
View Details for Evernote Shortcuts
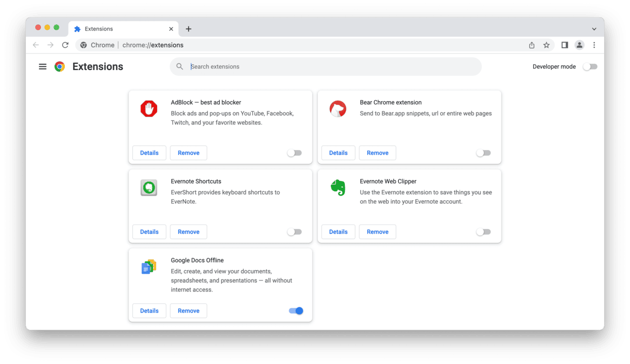[149, 231]
